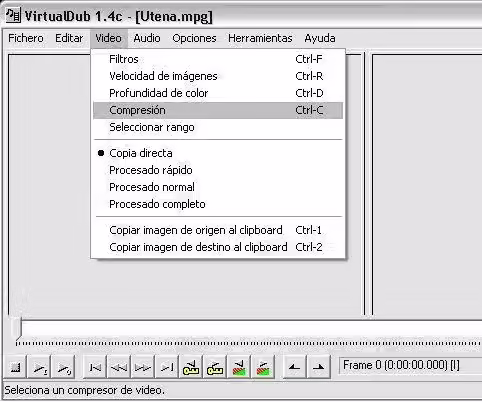The height and width of the screenshot is (402, 482).
Task: Choose Profundidad de color entry
Action: click(x=218, y=93)
